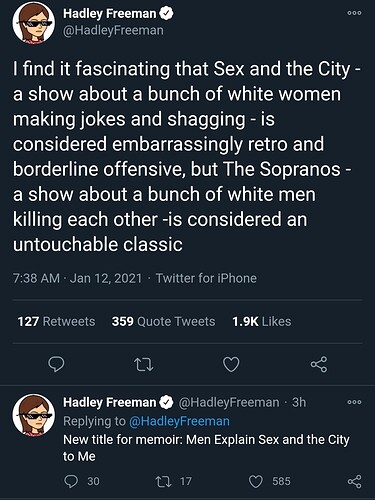Reply to the main Sex and the City tweet
This screenshot has height=500, width=375.
pos(56,364)
